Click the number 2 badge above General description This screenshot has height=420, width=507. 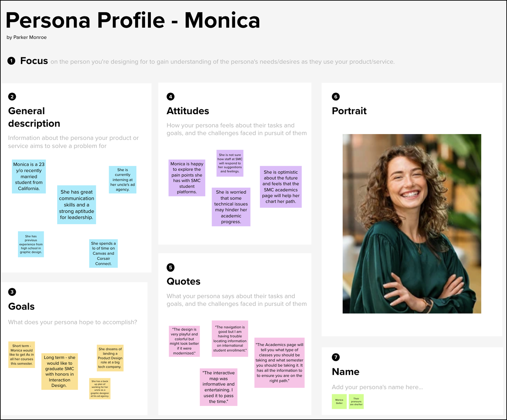pos(12,97)
